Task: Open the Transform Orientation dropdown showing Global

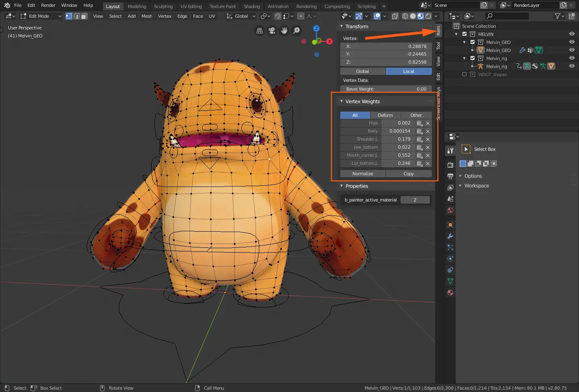Action: point(241,16)
